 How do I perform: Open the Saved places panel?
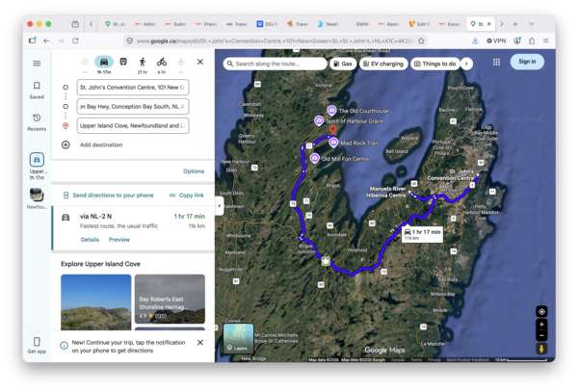click(37, 91)
